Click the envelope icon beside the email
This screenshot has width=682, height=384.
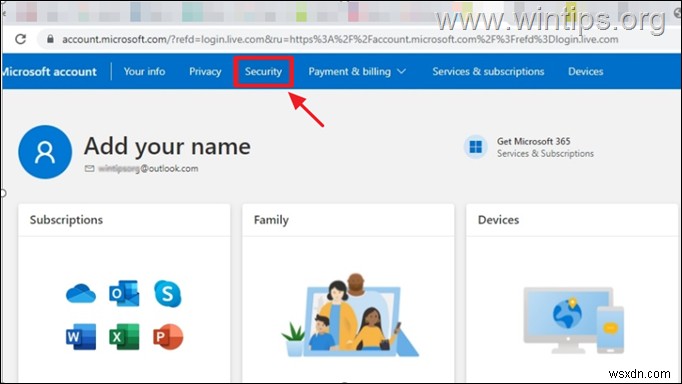pos(90,168)
